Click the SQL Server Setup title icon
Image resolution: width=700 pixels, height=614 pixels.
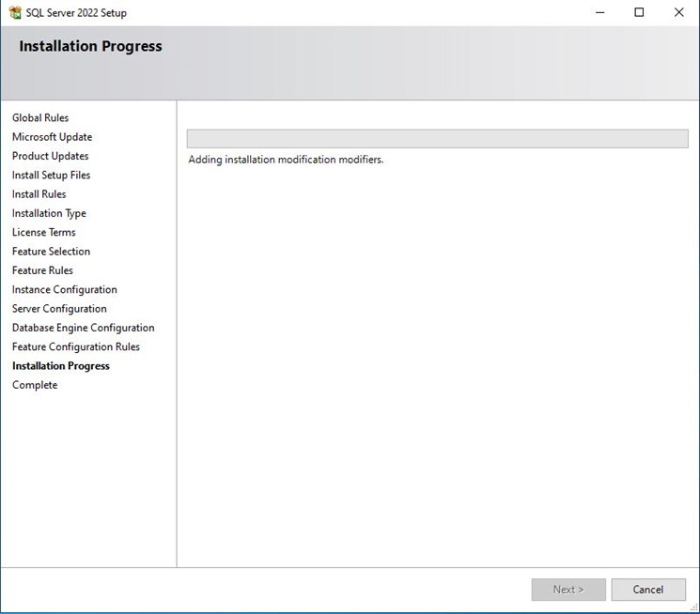15,12
